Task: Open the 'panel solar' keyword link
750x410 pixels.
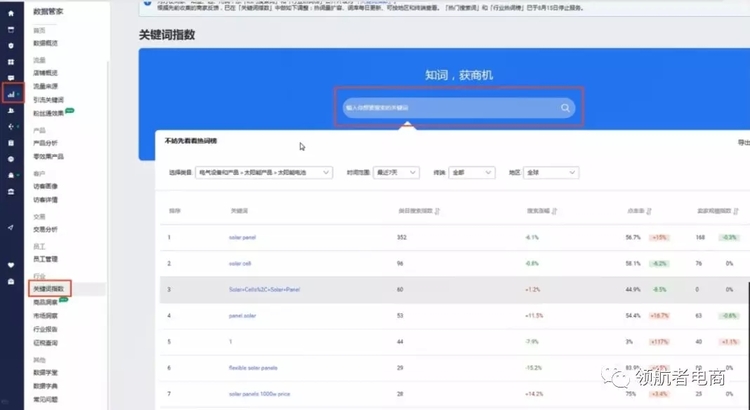Action: coord(242,316)
